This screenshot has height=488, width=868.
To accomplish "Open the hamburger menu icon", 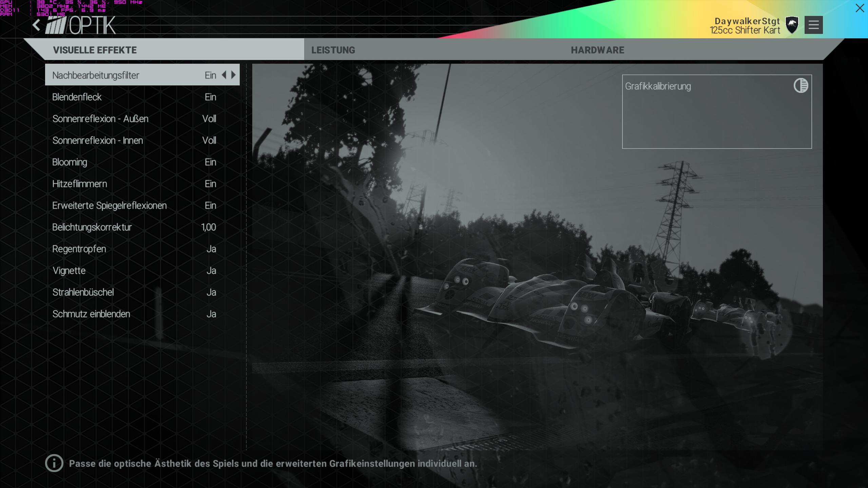I will (813, 25).
